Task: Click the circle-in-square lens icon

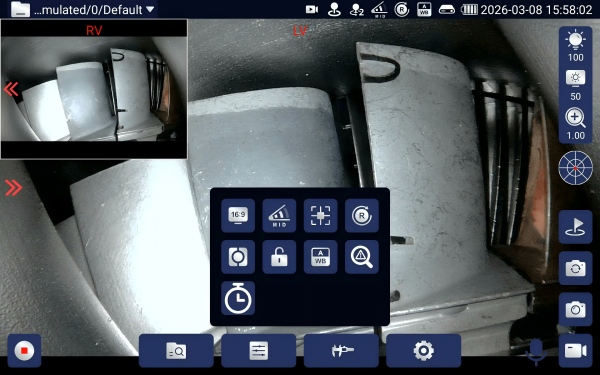Action: 238,257
